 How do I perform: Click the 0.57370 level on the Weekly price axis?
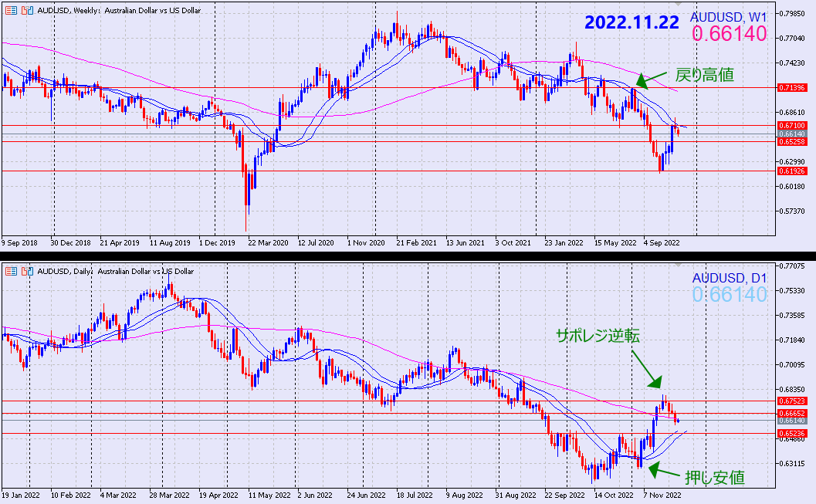[x=791, y=211]
